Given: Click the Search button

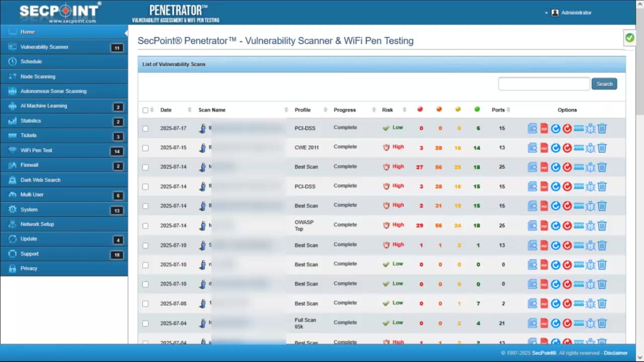Looking at the screenshot, I should 604,84.
